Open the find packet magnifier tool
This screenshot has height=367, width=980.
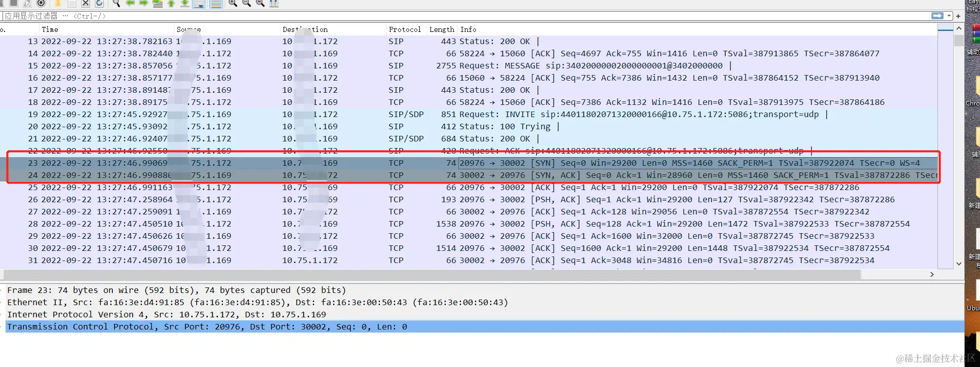[116, 3]
